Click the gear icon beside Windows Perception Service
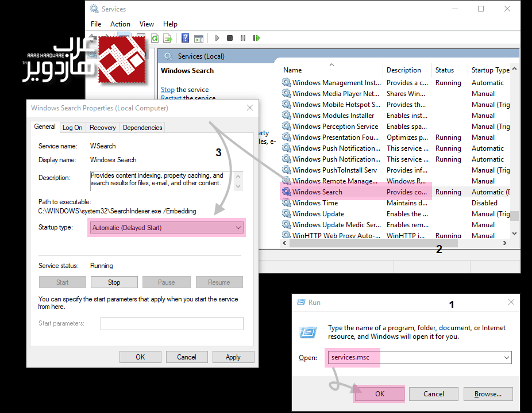The image size is (532, 413). click(x=287, y=126)
